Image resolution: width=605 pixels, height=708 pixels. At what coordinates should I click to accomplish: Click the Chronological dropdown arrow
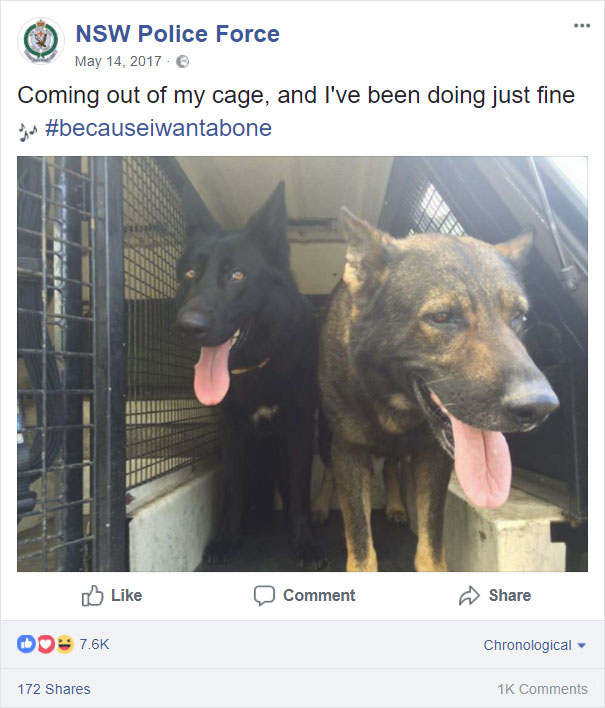(x=582, y=646)
